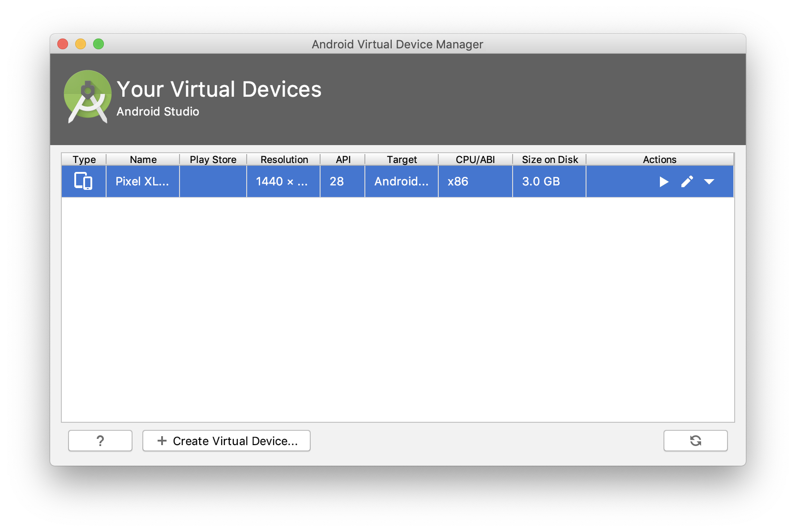The height and width of the screenshot is (532, 796).
Task: Click the Actions column header
Action: [660, 159]
